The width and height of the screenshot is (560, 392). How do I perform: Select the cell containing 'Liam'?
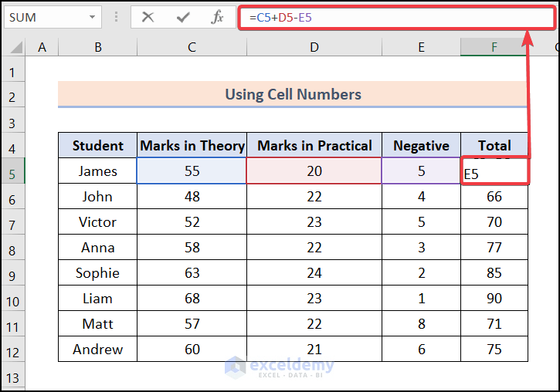97,298
